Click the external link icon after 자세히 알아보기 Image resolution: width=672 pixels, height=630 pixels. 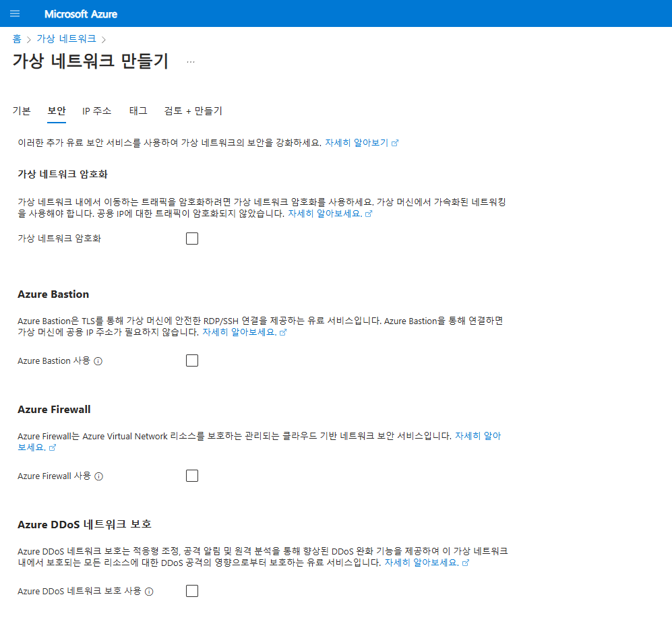[x=395, y=143]
